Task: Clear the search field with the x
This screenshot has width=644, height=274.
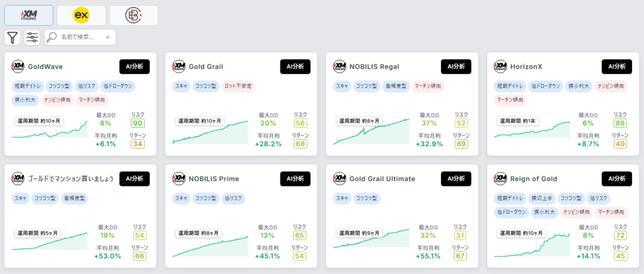Action: click(x=108, y=37)
